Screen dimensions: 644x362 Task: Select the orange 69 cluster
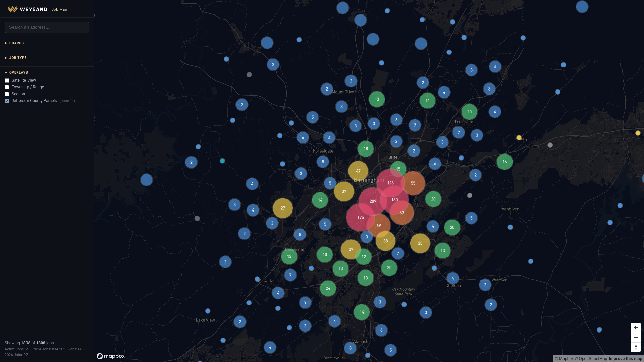click(x=379, y=226)
